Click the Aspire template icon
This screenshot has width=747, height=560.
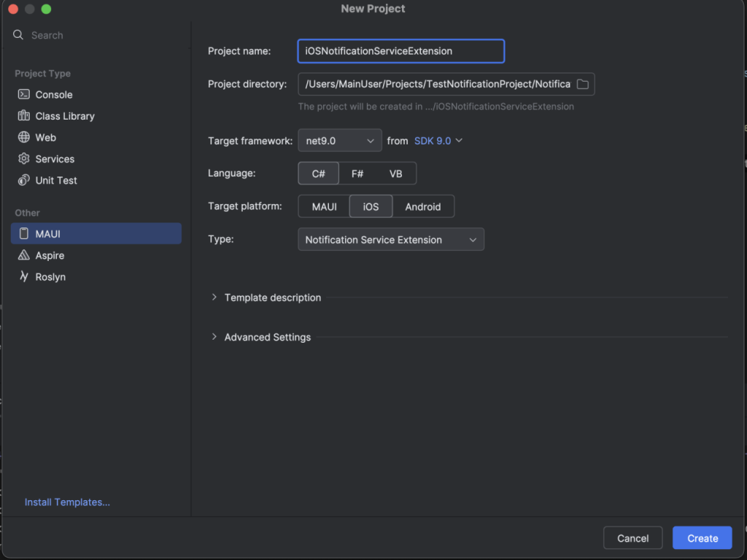(23, 256)
